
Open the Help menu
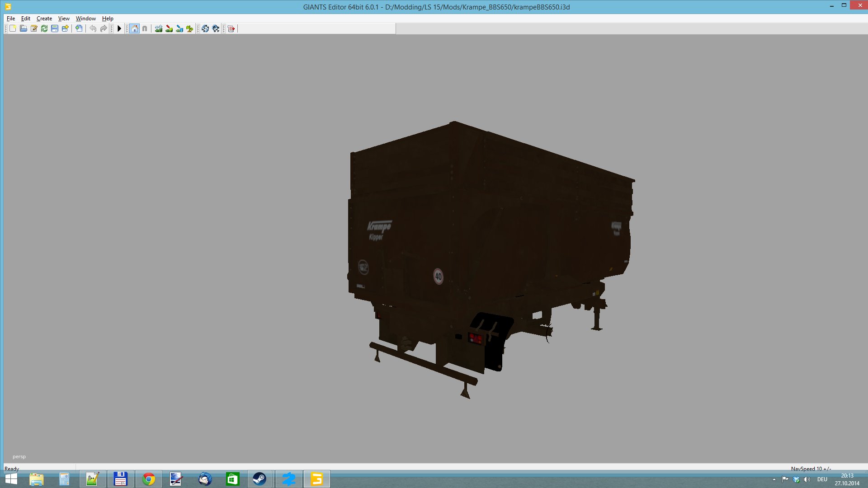click(108, 19)
